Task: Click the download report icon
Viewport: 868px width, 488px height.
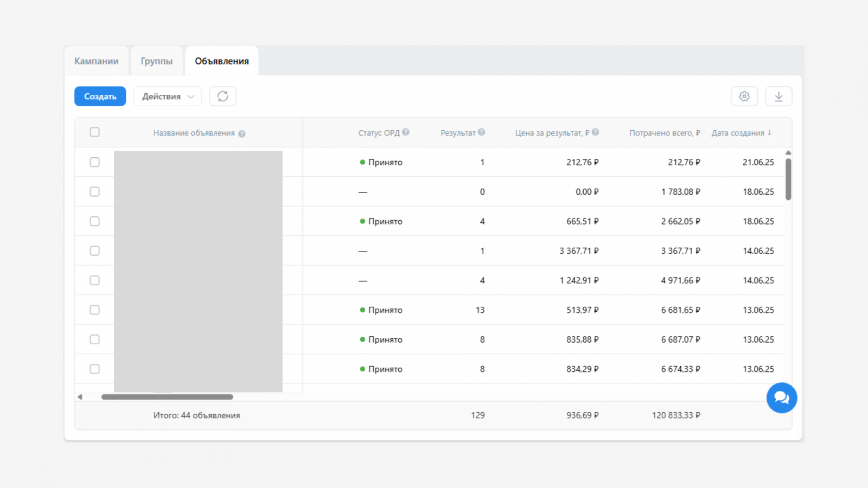Action: 778,97
